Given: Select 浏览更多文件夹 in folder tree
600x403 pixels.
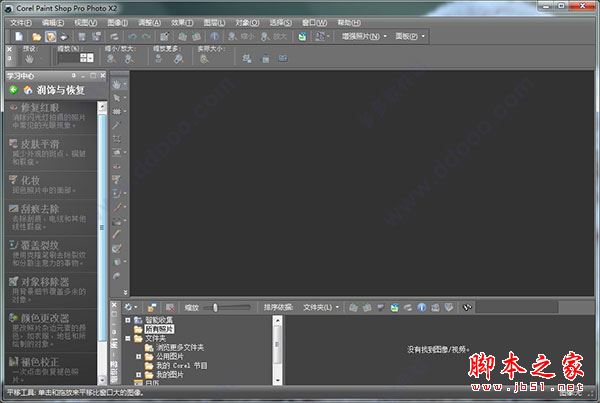Looking at the screenshot, I should pyautogui.click(x=180, y=348).
